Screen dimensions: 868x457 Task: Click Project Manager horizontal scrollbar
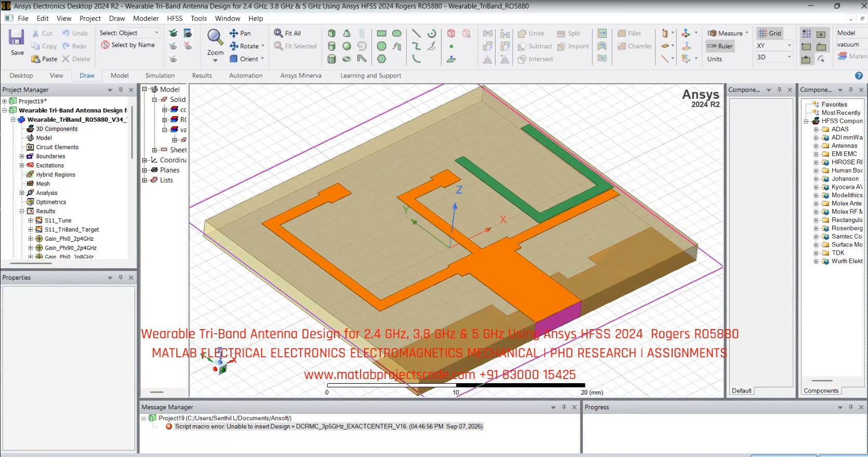tap(31, 263)
